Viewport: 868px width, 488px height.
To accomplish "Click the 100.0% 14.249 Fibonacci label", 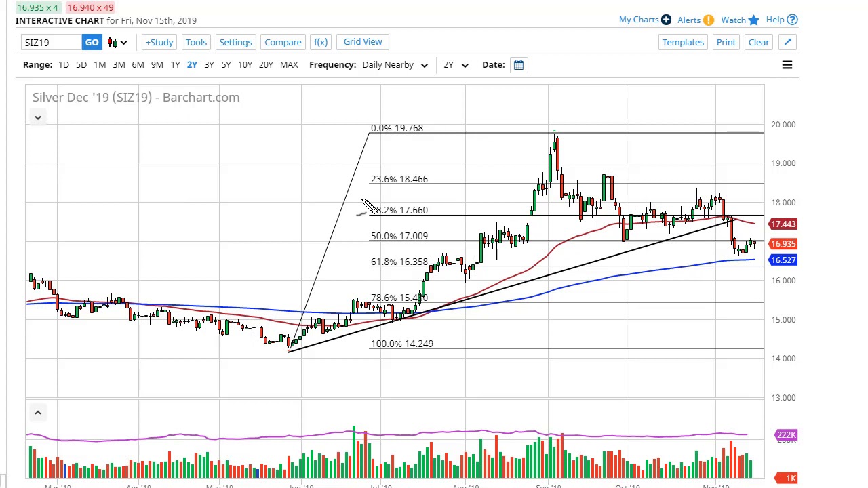I will pyautogui.click(x=401, y=344).
